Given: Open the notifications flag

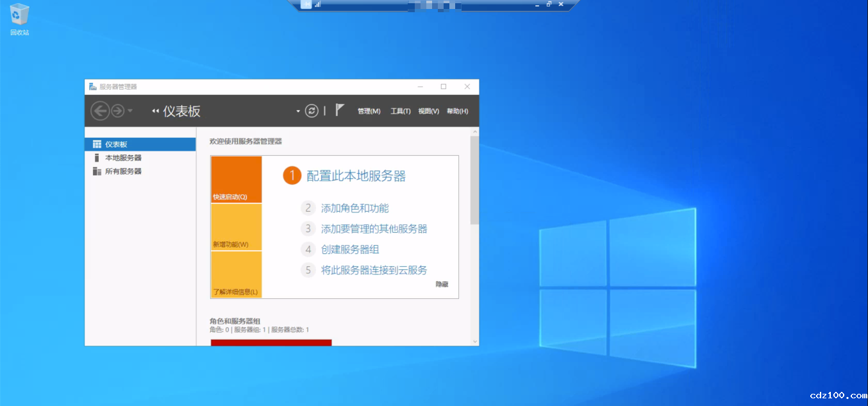Looking at the screenshot, I should pyautogui.click(x=340, y=110).
